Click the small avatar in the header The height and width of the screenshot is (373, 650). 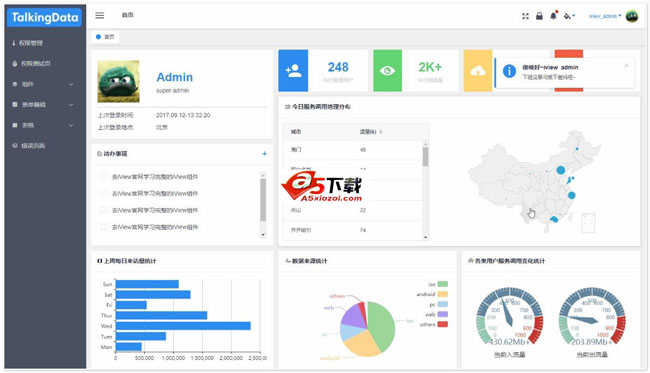pos(632,16)
